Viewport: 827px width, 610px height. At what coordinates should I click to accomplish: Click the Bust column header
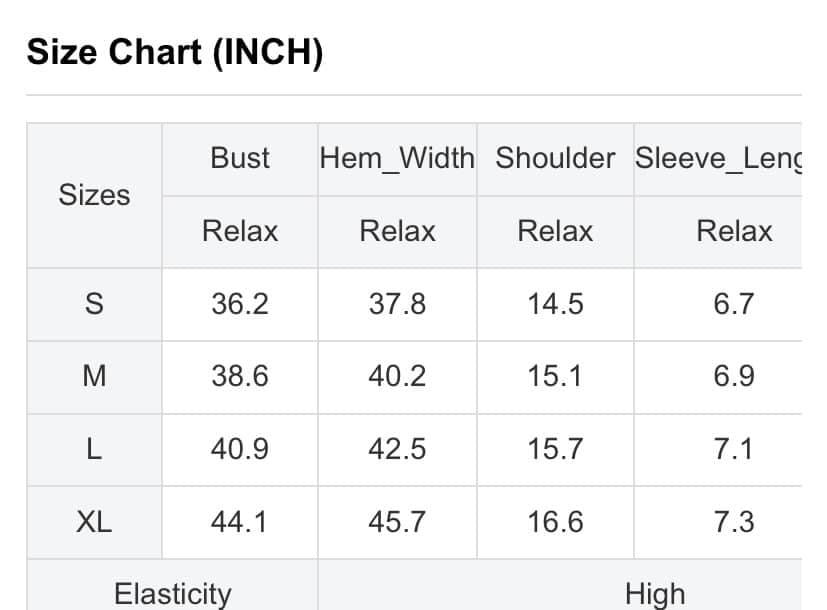(x=240, y=158)
